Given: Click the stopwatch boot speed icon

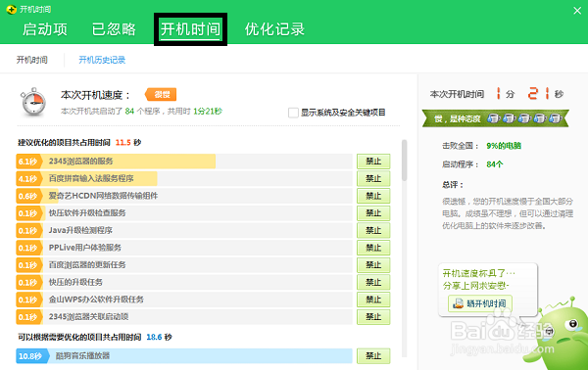Looking at the screenshot, I should pyautogui.click(x=33, y=102).
